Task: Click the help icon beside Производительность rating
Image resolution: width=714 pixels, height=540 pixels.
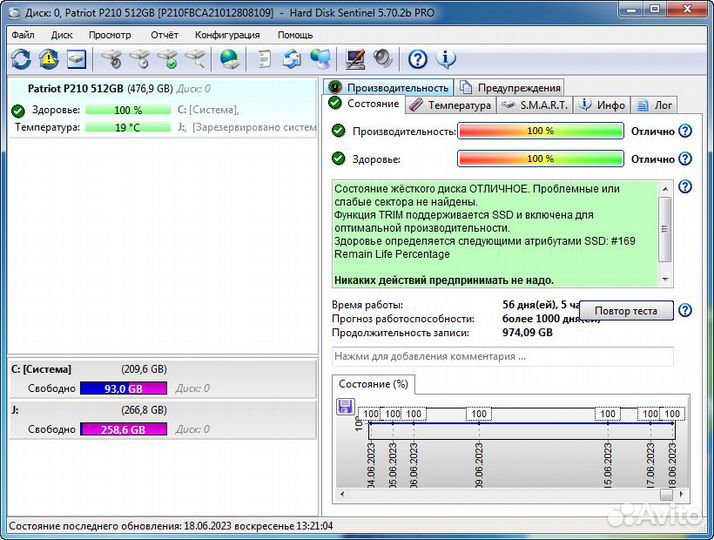Action: (x=685, y=131)
